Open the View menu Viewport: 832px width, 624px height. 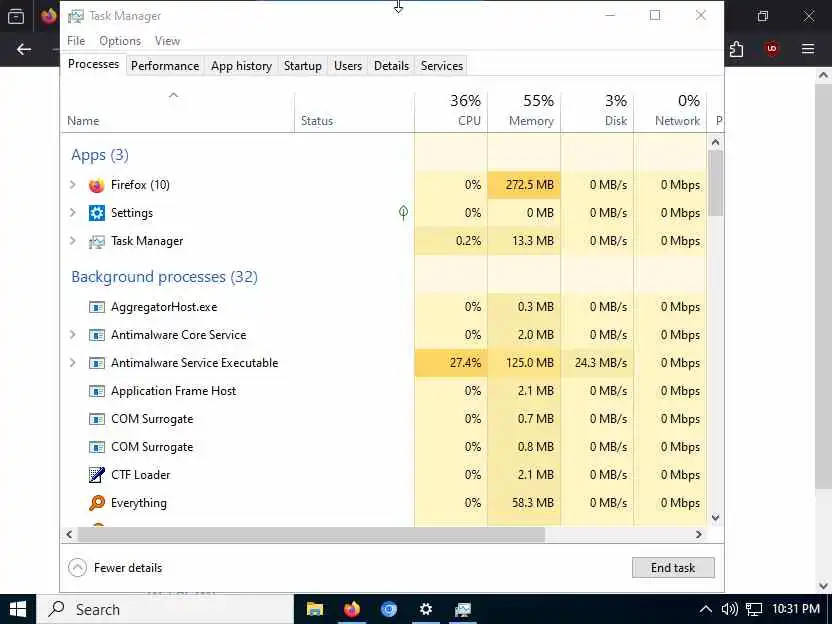tap(167, 41)
